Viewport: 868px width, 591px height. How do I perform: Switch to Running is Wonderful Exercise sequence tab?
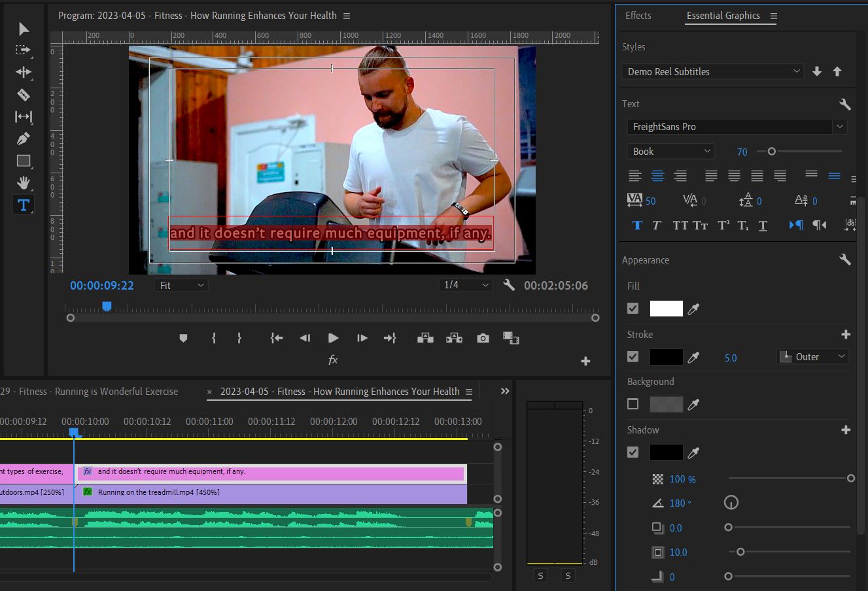tap(89, 392)
